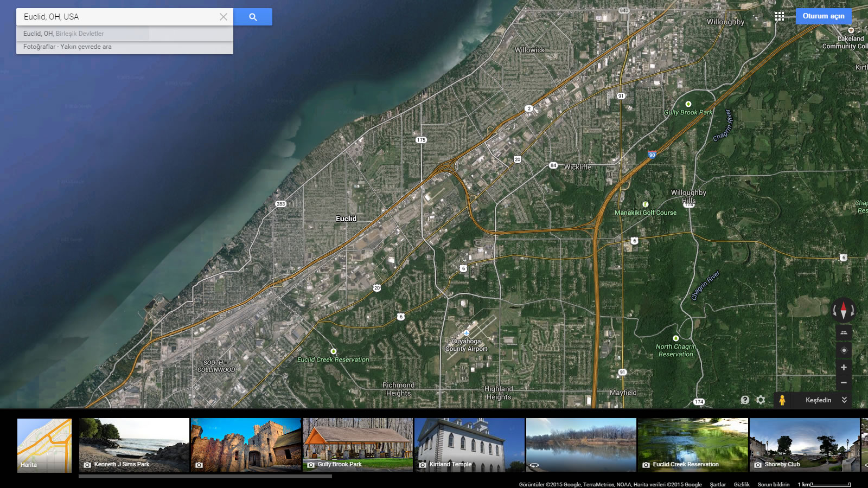Click the Oturum açın sign-in button
The width and height of the screenshot is (868, 488).
(x=823, y=16)
